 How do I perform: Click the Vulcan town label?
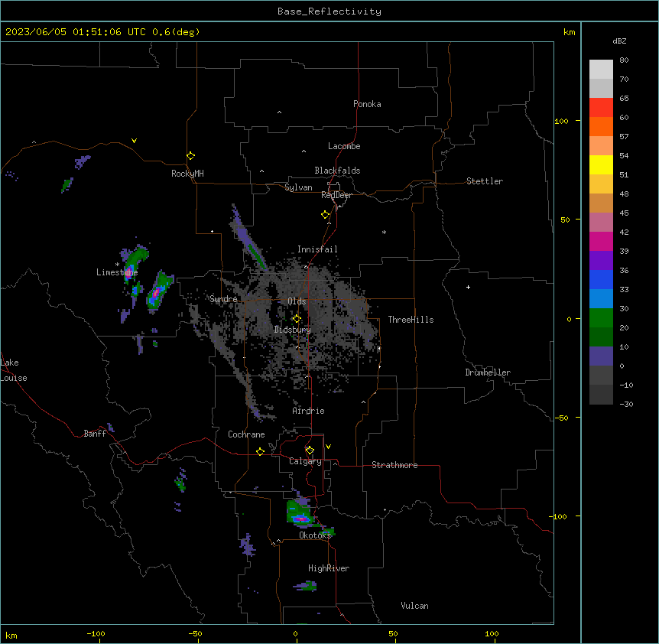415,606
